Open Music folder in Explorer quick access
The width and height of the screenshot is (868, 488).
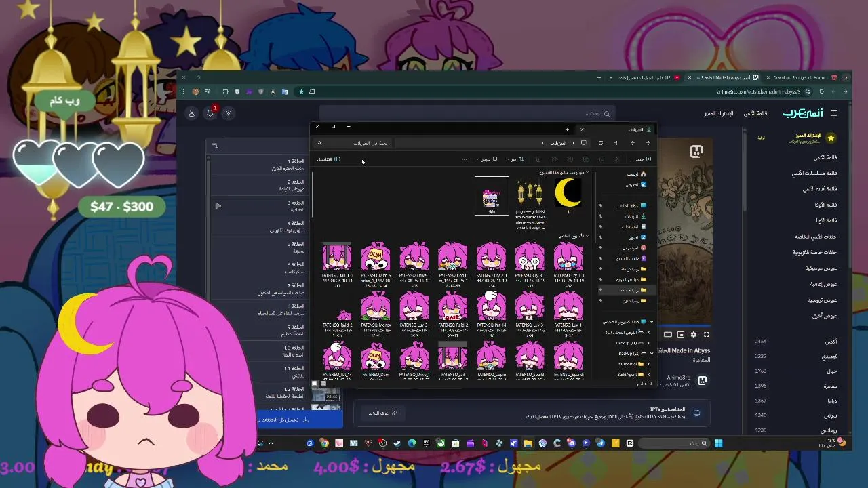point(634,248)
